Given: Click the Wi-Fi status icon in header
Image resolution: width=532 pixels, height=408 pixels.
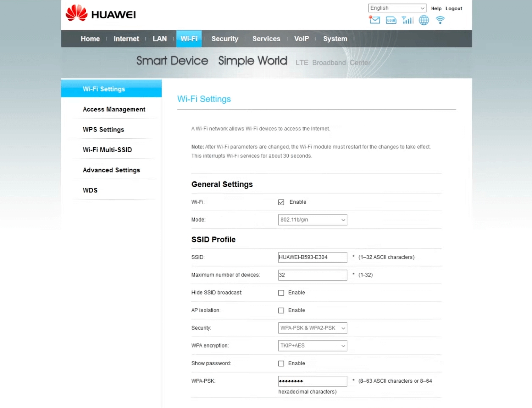Looking at the screenshot, I should (440, 20).
